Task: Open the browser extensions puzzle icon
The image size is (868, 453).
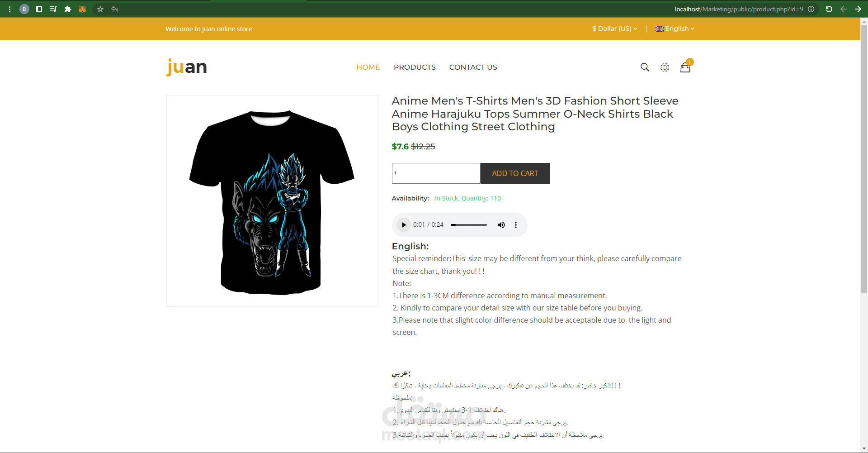Action: [68, 9]
